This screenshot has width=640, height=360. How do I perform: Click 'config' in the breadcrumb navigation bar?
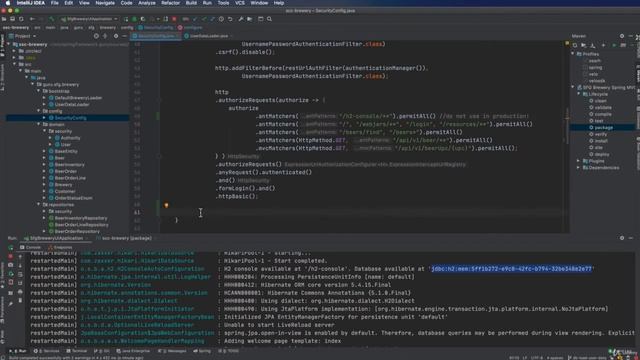pyautogui.click(x=127, y=28)
